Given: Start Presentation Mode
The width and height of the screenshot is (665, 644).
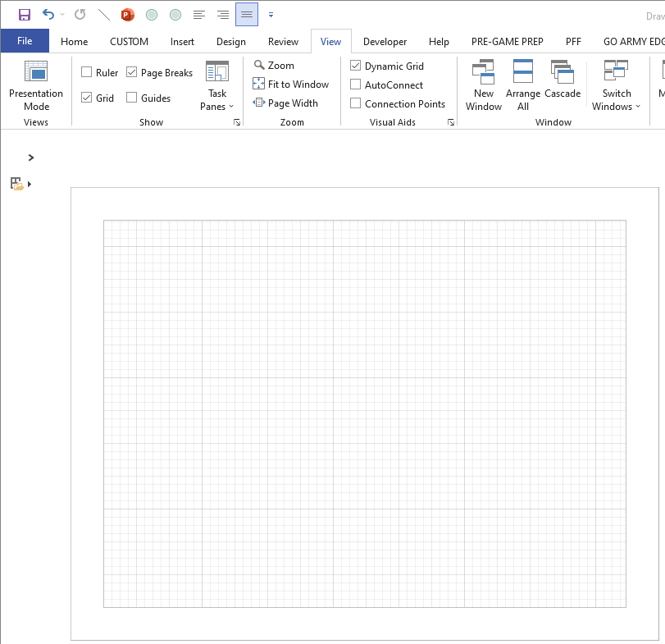Looking at the screenshot, I should pos(36,84).
